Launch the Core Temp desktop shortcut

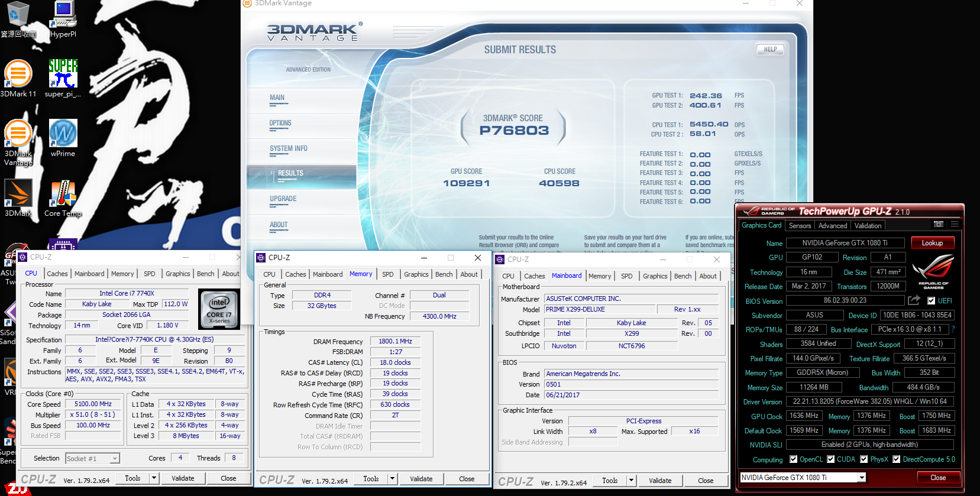[x=63, y=198]
